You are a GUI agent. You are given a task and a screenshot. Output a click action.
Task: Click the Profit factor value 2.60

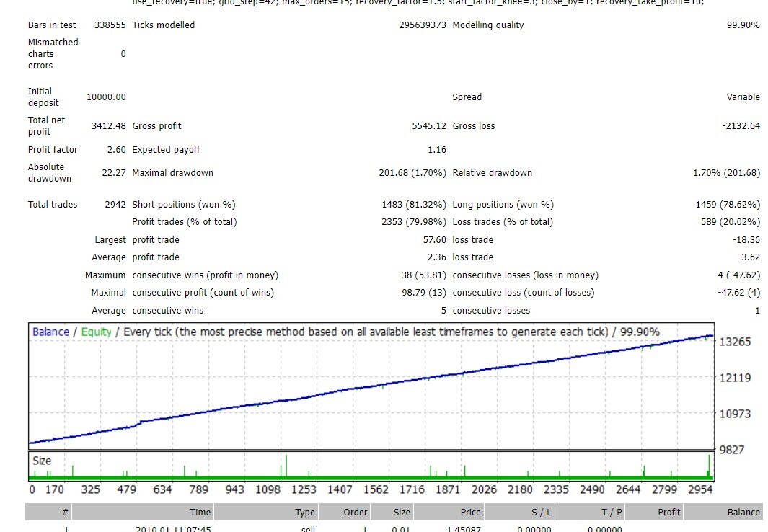117,150
